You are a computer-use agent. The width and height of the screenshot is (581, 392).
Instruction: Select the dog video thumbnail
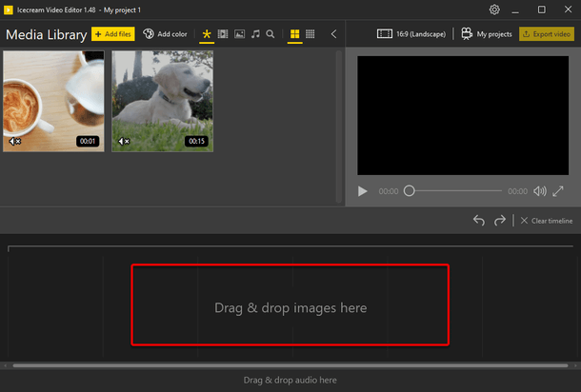(162, 101)
